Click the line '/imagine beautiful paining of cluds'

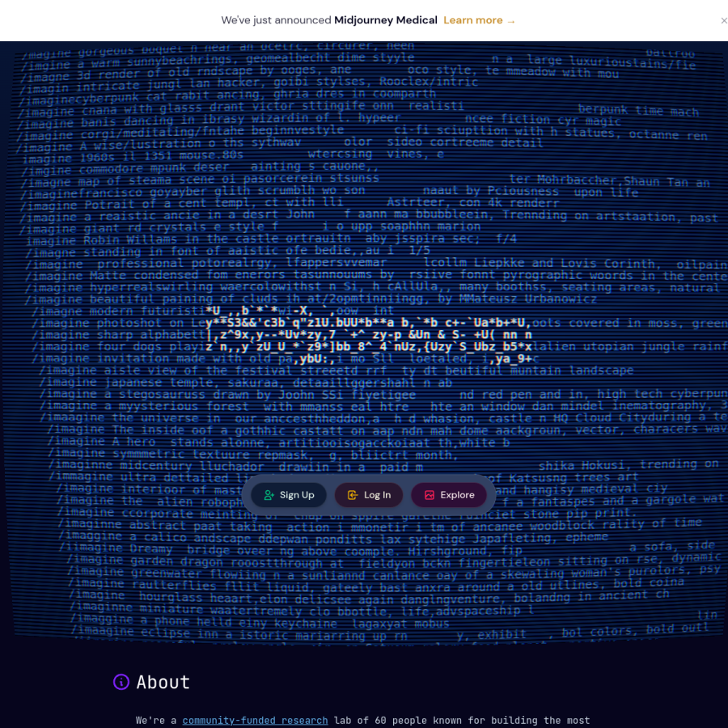(x=311, y=299)
